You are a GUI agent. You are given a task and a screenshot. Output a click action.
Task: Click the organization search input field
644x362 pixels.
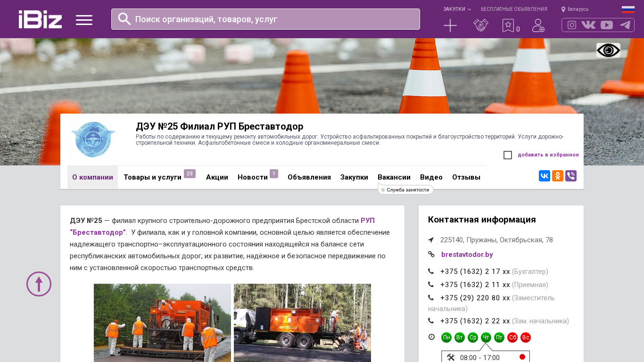tap(265, 19)
